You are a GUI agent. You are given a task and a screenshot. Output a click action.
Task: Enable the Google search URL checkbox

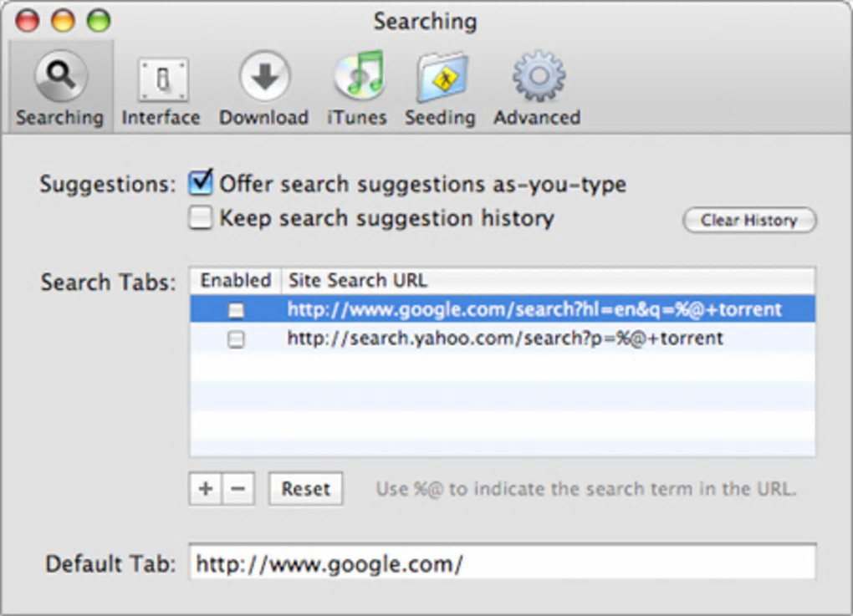237,310
